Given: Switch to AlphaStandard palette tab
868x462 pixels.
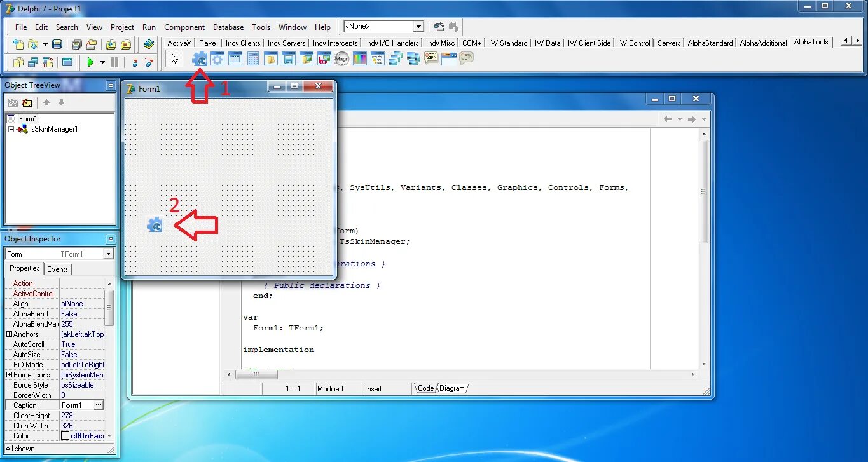Looking at the screenshot, I should click(710, 43).
